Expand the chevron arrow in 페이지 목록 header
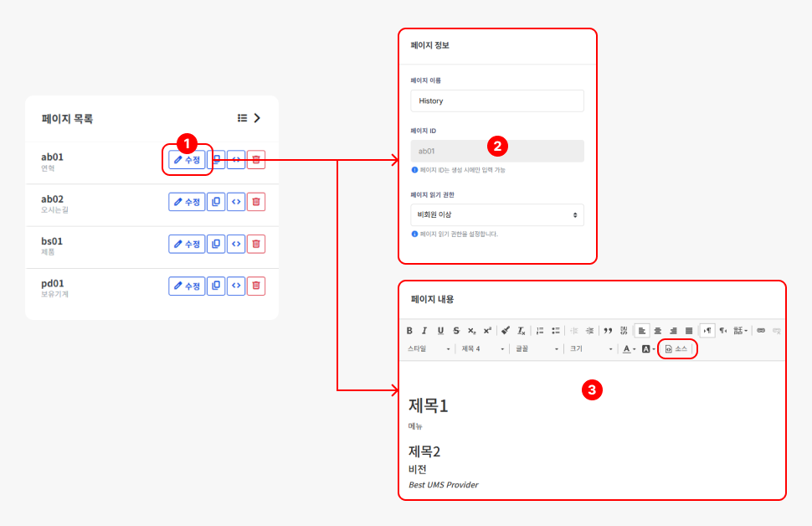 coord(258,118)
